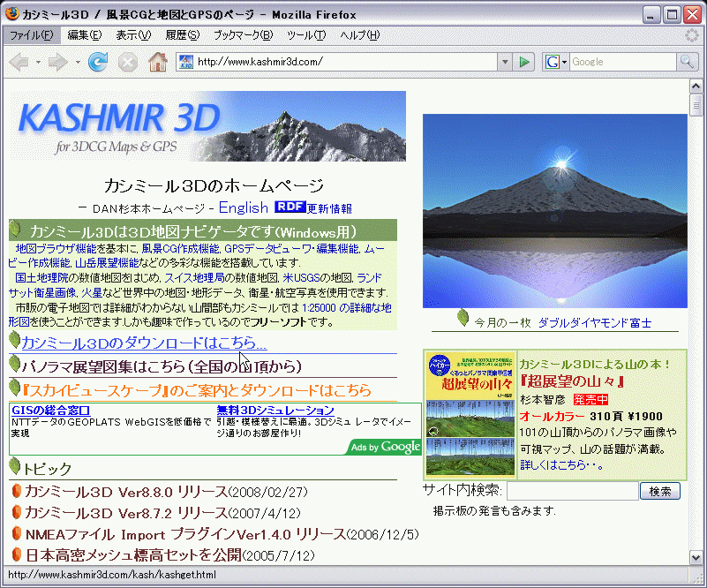
Task: Open the ブックマーク(B) menu
Action: click(243, 35)
